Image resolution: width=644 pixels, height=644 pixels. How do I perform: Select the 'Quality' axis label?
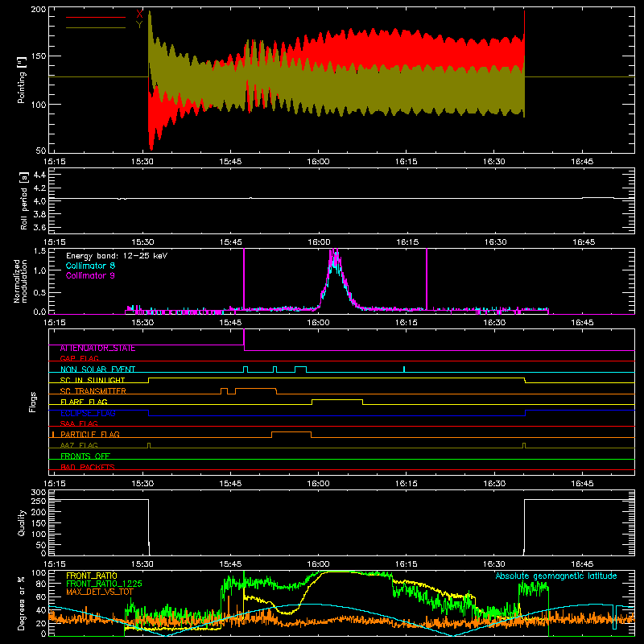(22, 522)
